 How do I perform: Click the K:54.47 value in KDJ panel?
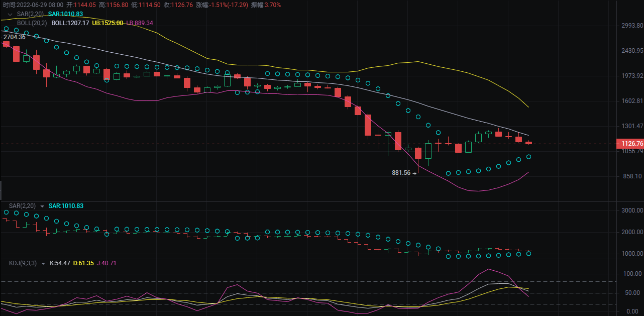60,263
